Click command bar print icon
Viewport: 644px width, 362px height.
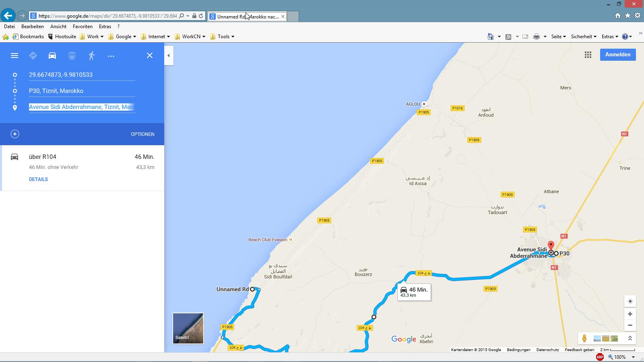537,37
